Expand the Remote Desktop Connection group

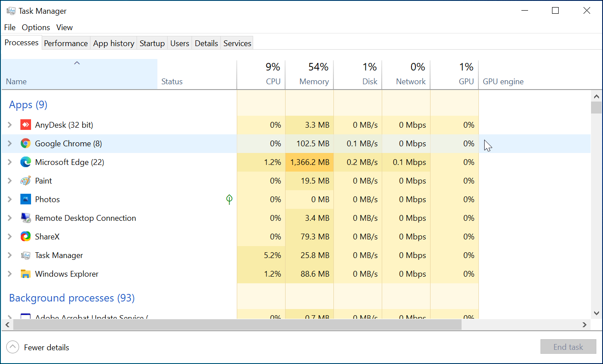pyautogui.click(x=10, y=218)
